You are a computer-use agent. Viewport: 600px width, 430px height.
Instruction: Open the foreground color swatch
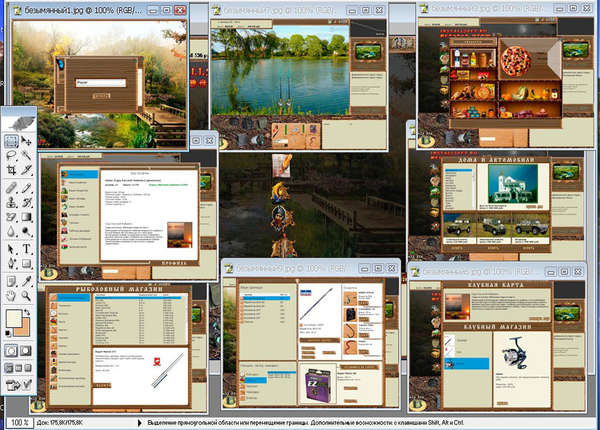(x=13, y=319)
